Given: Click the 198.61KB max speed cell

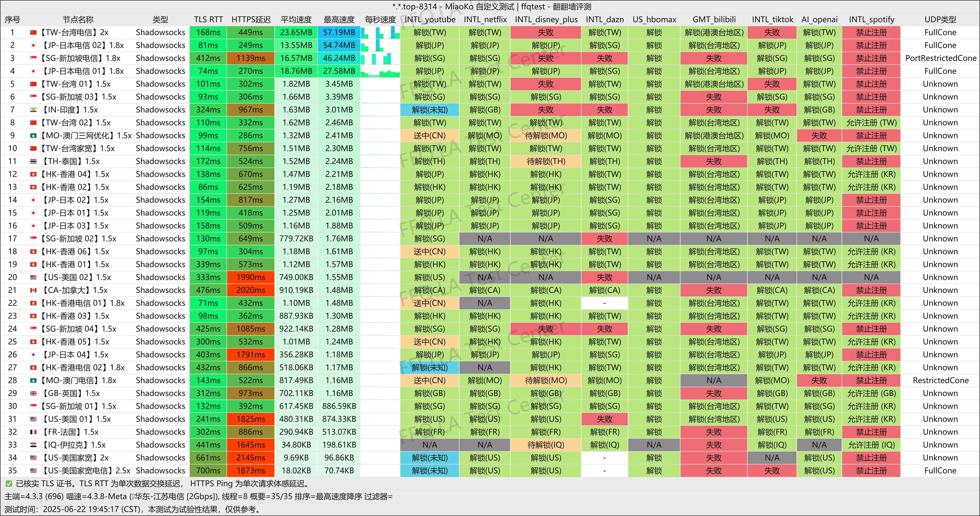Looking at the screenshot, I should [339, 445].
